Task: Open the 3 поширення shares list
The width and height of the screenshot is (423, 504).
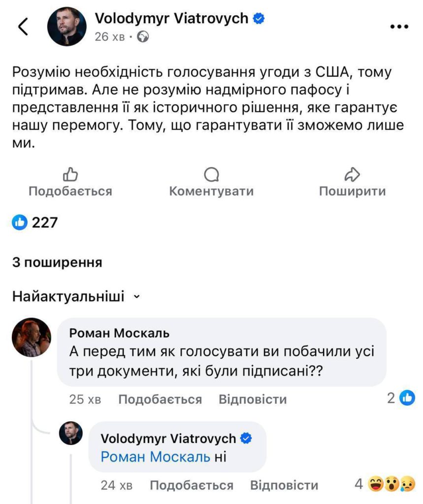Action: click(x=57, y=263)
